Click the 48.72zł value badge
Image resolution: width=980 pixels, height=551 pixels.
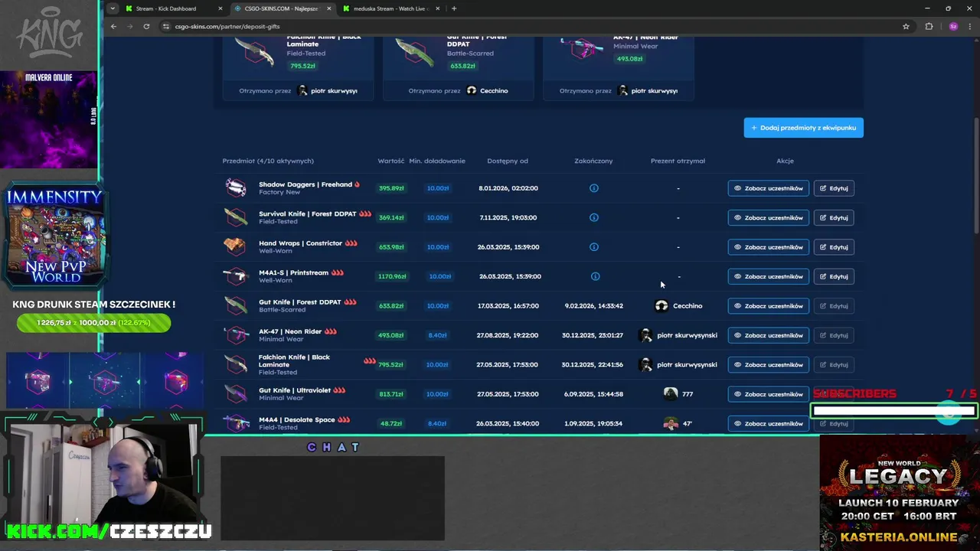pos(391,423)
